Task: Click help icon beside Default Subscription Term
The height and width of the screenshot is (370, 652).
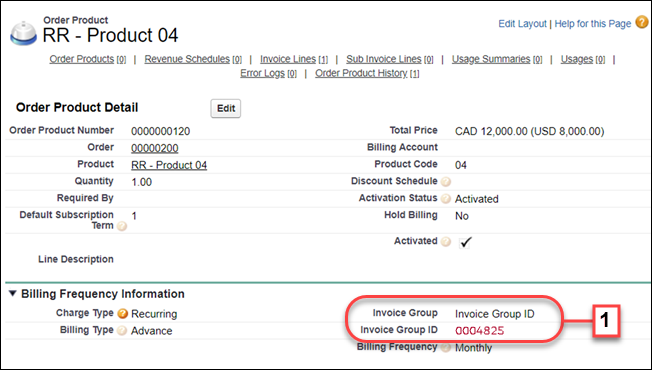Action: coord(122,226)
